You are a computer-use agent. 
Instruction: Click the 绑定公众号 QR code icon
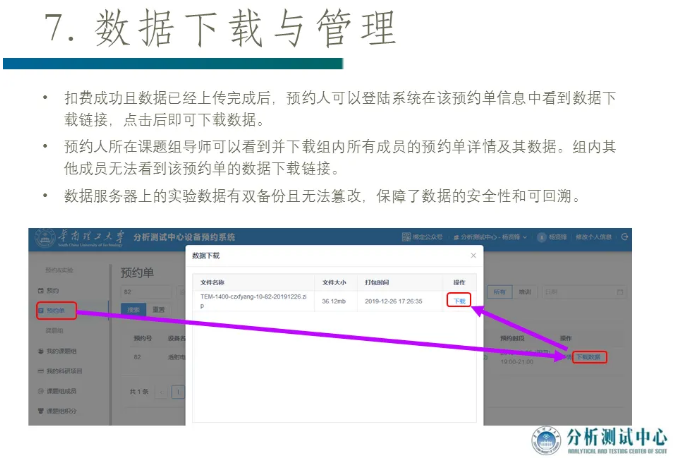click(407, 237)
